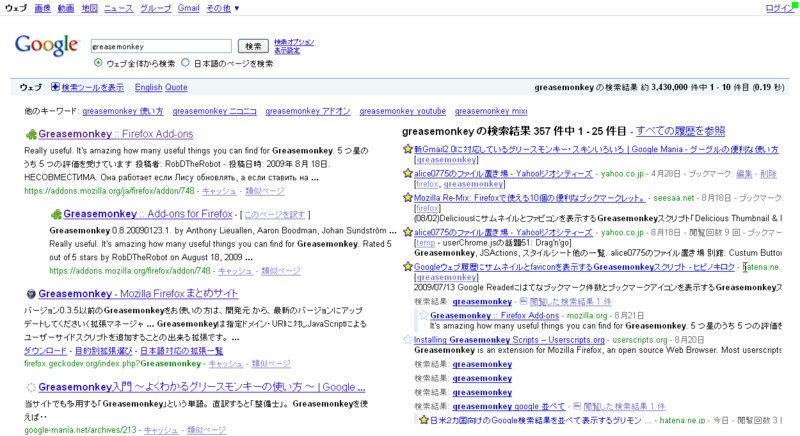The height and width of the screenshot is (436, 800).
Task: Open グループ in top navigation
Action: [x=156, y=8]
